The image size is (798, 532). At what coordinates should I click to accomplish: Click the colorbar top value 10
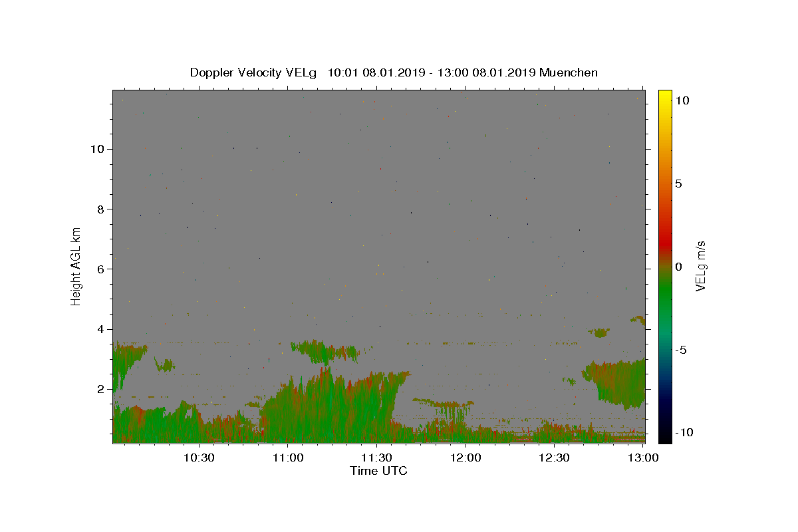point(682,100)
